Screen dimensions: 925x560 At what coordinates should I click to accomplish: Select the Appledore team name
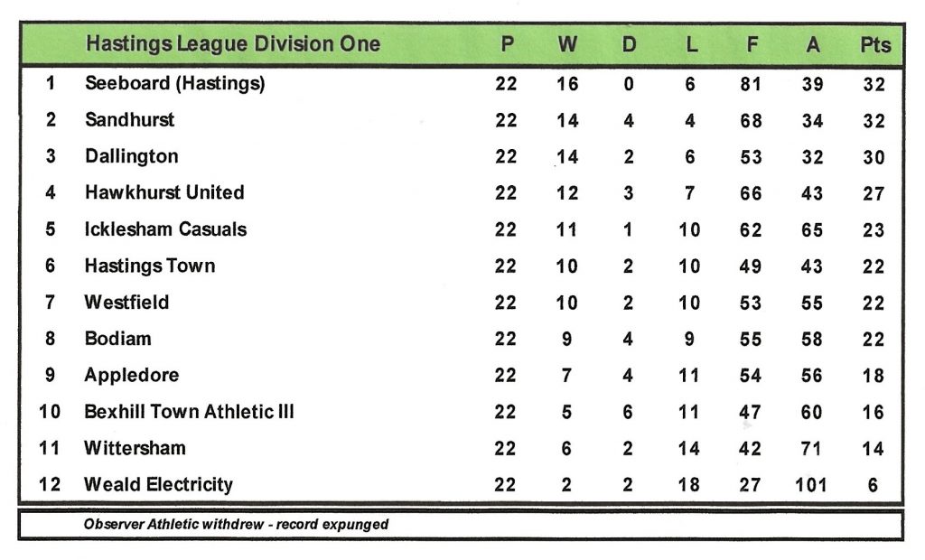tap(131, 375)
